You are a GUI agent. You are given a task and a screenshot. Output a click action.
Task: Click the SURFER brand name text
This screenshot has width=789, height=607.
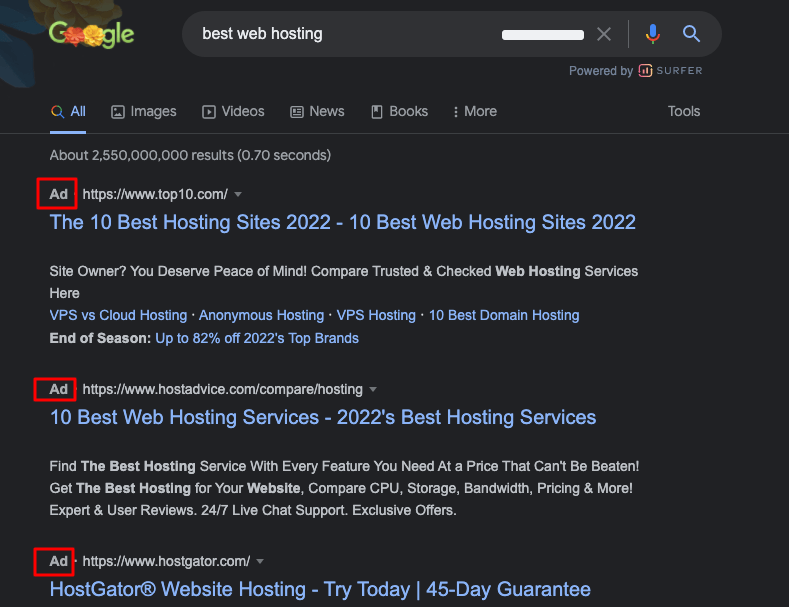679,70
